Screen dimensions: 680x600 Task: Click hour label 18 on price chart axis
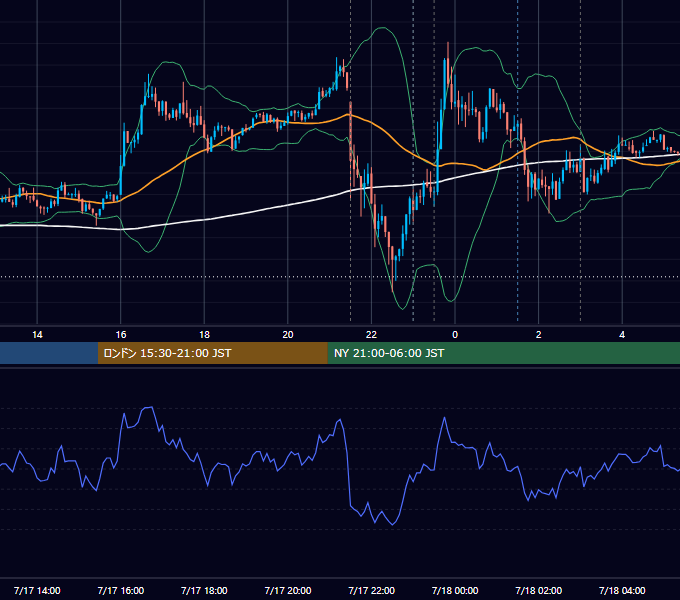[204, 335]
